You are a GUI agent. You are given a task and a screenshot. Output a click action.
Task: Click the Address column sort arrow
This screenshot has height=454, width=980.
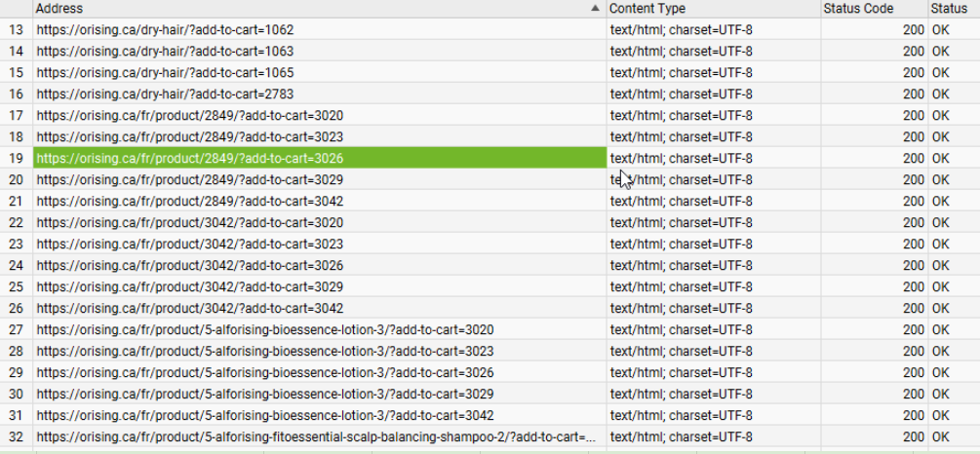pos(595,8)
